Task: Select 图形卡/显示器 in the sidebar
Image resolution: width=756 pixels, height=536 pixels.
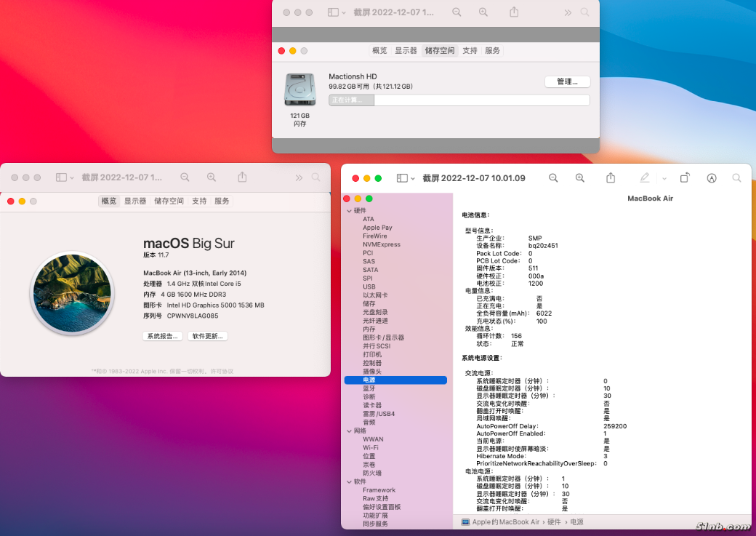Action: (383, 337)
